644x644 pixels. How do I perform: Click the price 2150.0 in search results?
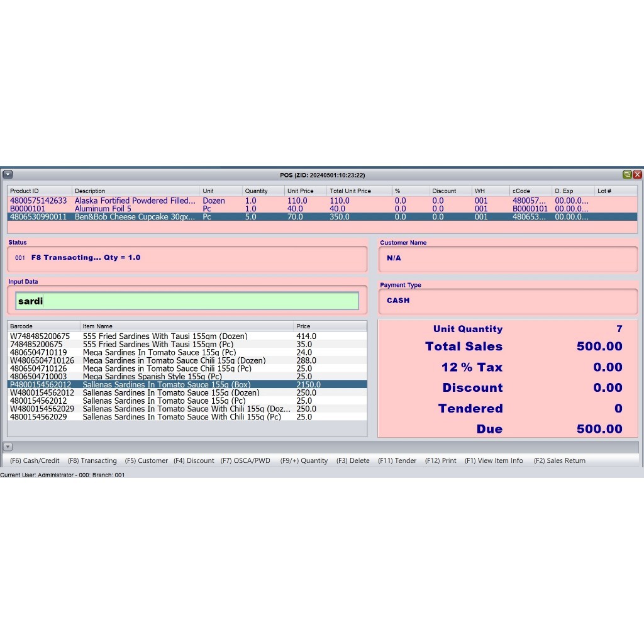coord(308,384)
